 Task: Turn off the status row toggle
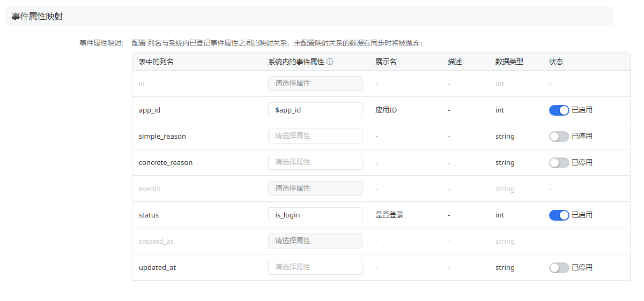(559, 215)
